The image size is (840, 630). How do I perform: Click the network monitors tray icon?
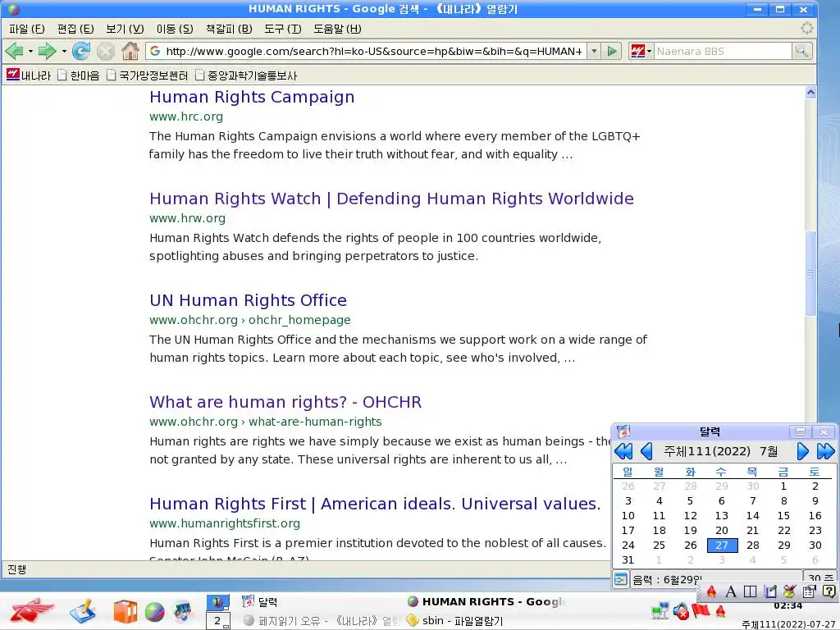[660, 610]
